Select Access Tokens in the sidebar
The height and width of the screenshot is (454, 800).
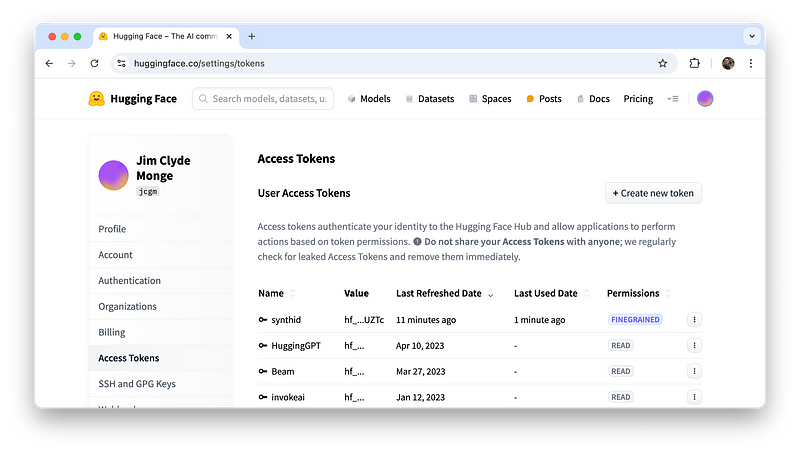click(160, 358)
